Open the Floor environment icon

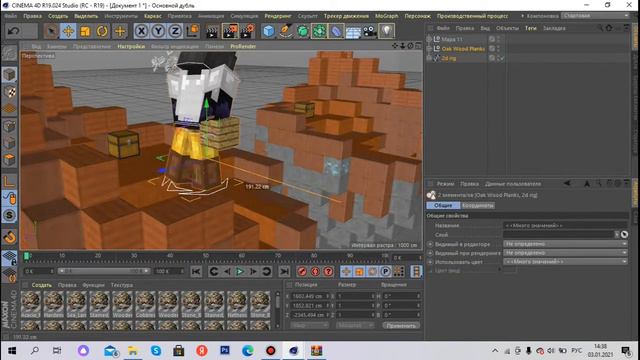(353, 31)
